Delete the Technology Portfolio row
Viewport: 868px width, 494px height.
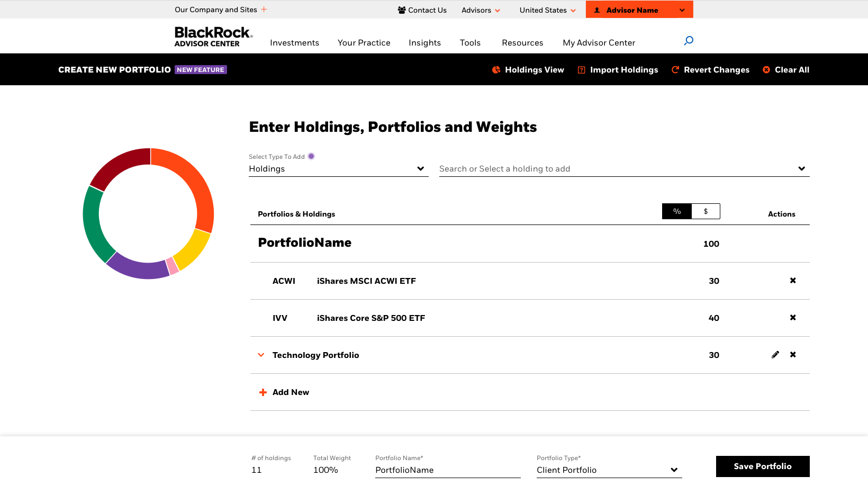click(793, 355)
